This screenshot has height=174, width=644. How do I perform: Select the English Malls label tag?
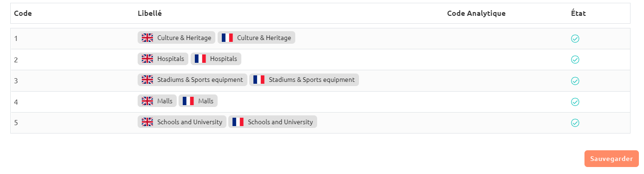(157, 101)
